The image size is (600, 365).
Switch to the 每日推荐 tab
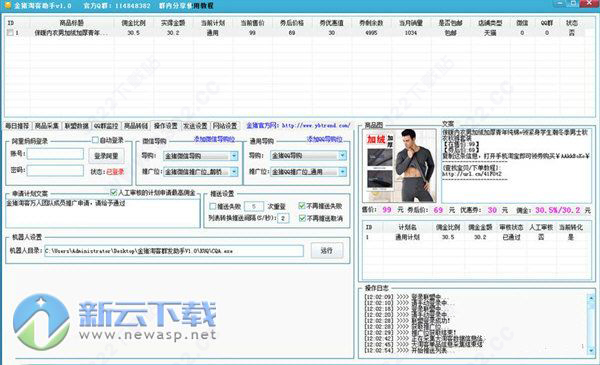(17, 126)
